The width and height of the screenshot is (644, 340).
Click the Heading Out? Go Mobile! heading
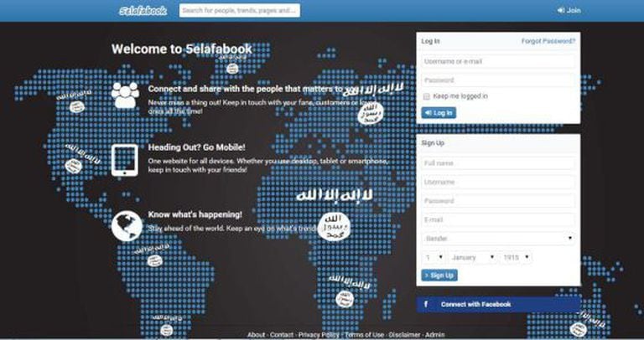click(x=196, y=147)
